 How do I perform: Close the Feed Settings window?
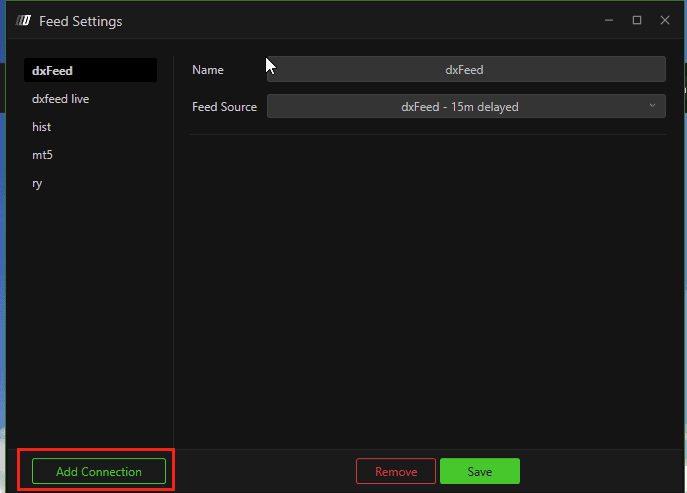click(x=665, y=20)
